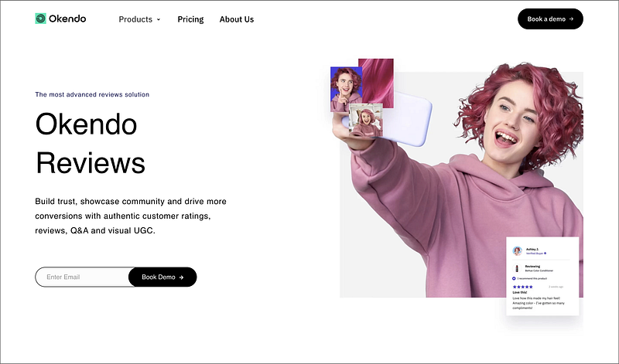This screenshot has width=619, height=364.
Task: Click the conditioner bottle product icon
Action: click(x=517, y=269)
